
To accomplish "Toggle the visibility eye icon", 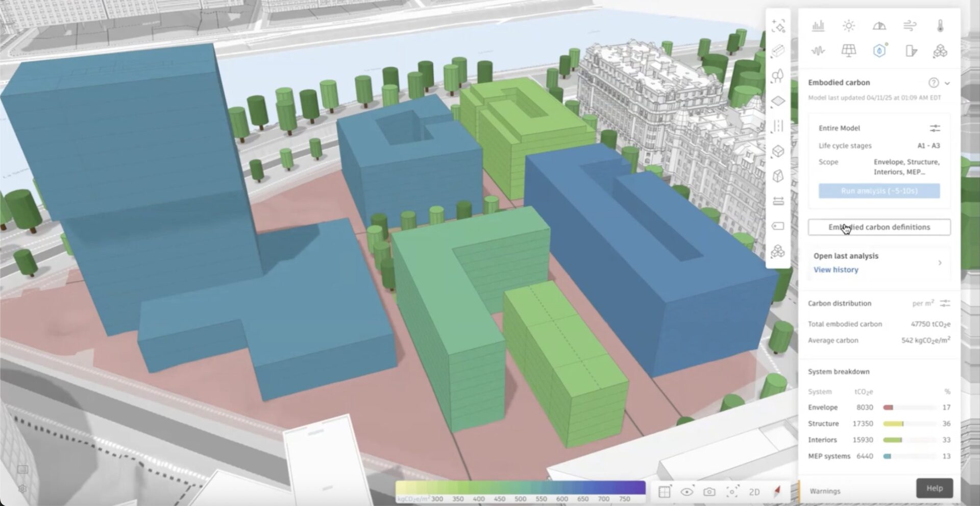I will [x=687, y=492].
